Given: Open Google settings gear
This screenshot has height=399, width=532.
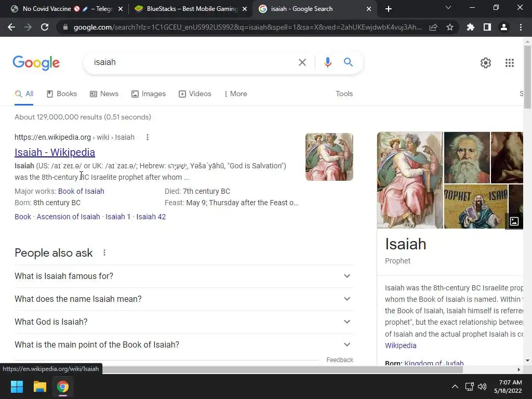Looking at the screenshot, I should tap(486, 63).
